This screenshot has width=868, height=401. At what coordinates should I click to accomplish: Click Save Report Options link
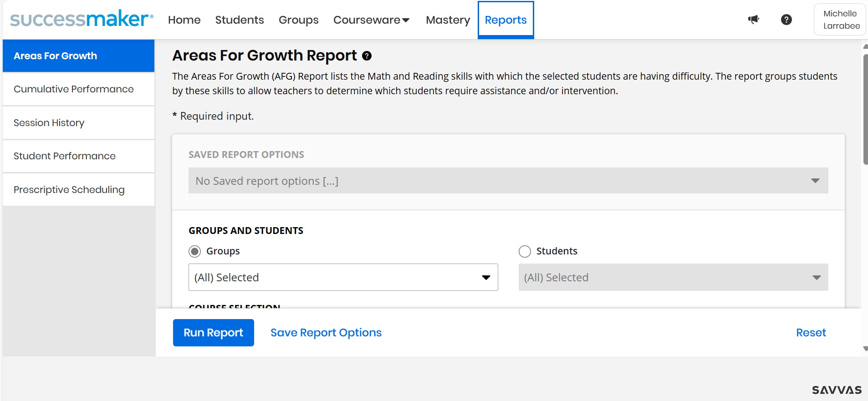click(x=326, y=333)
